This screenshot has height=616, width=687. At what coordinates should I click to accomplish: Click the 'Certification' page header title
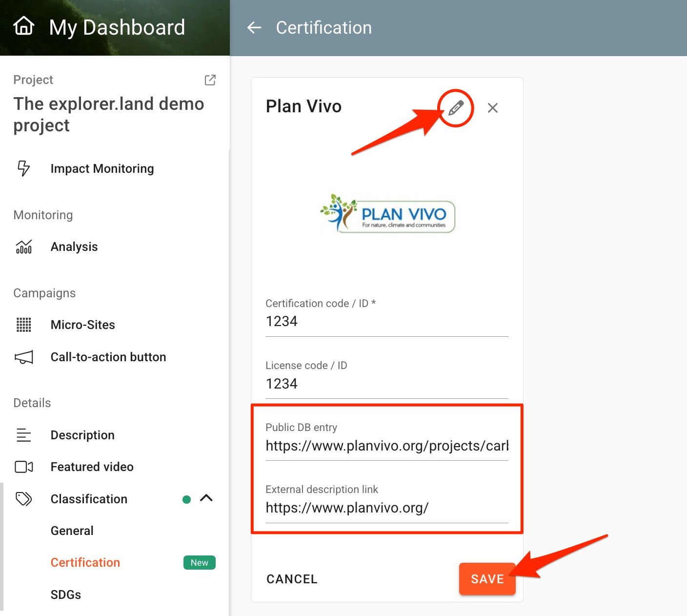pyautogui.click(x=324, y=28)
